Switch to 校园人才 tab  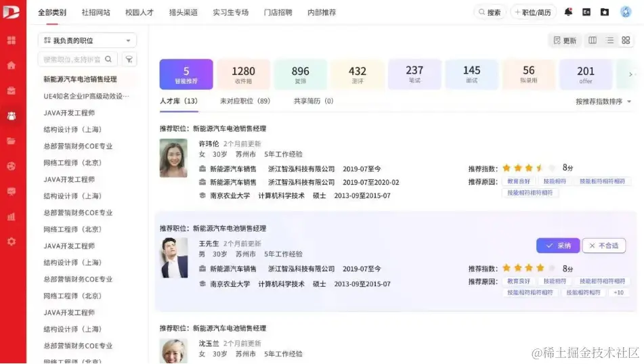pos(139,12)
